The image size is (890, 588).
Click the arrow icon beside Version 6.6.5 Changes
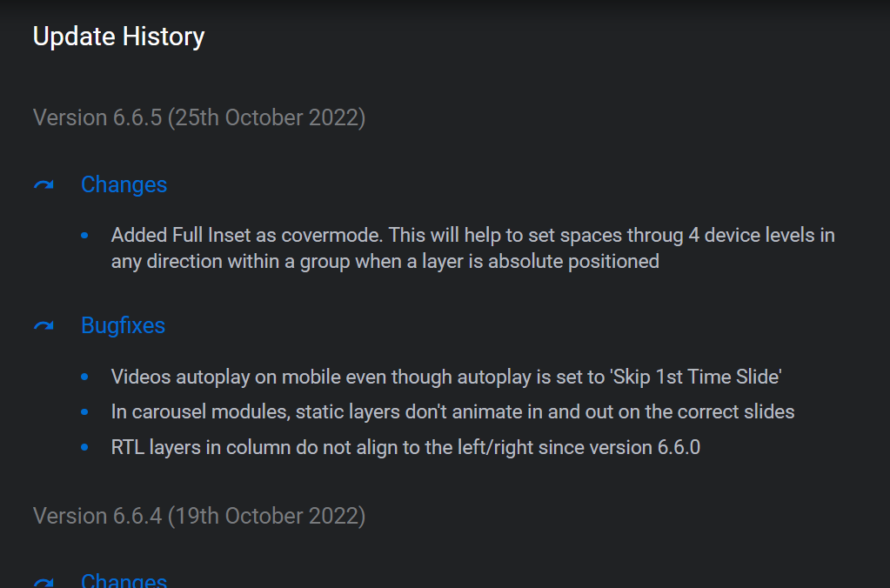click(43, 185)
